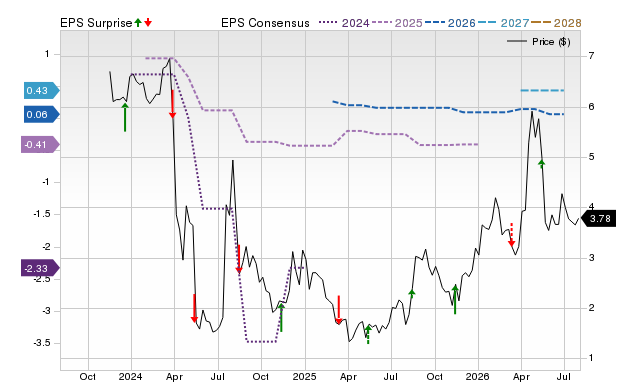The height and width of the screenshot is (382, 640).
Task: Click the -3.5 left axis label
Action: tap(42, 343)
